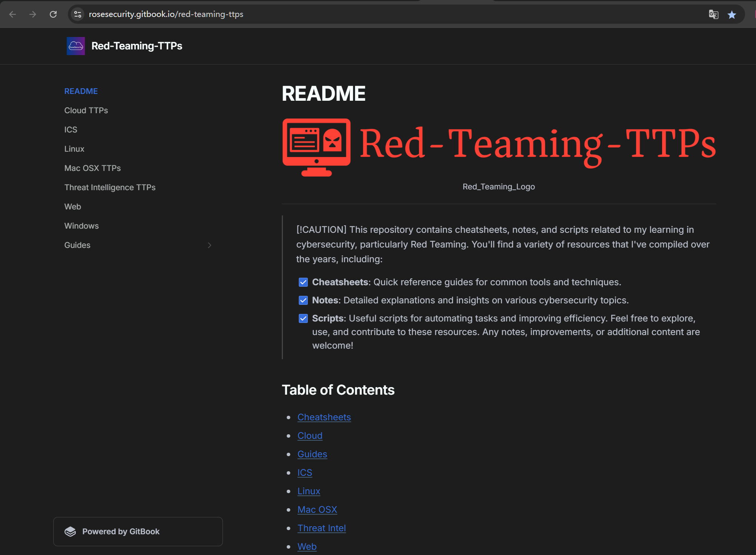Open Linux sidebar page
The height and width of the screenshot is (555, 756).
[74, 149]
